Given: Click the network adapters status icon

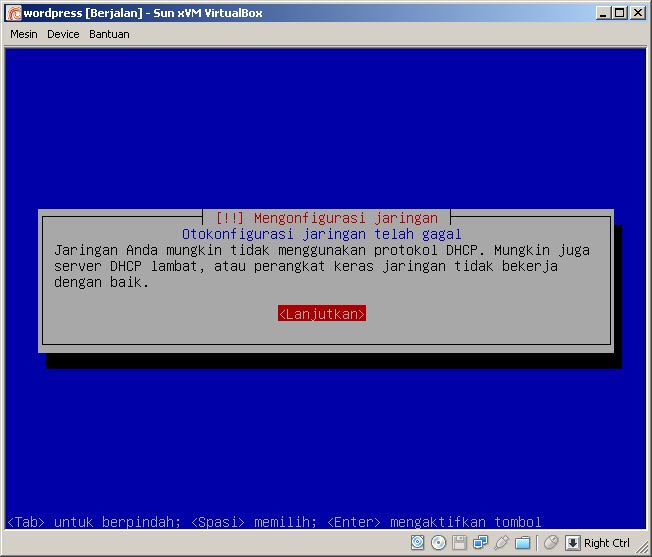Looking at the screenshot, I should coord(480,542).
